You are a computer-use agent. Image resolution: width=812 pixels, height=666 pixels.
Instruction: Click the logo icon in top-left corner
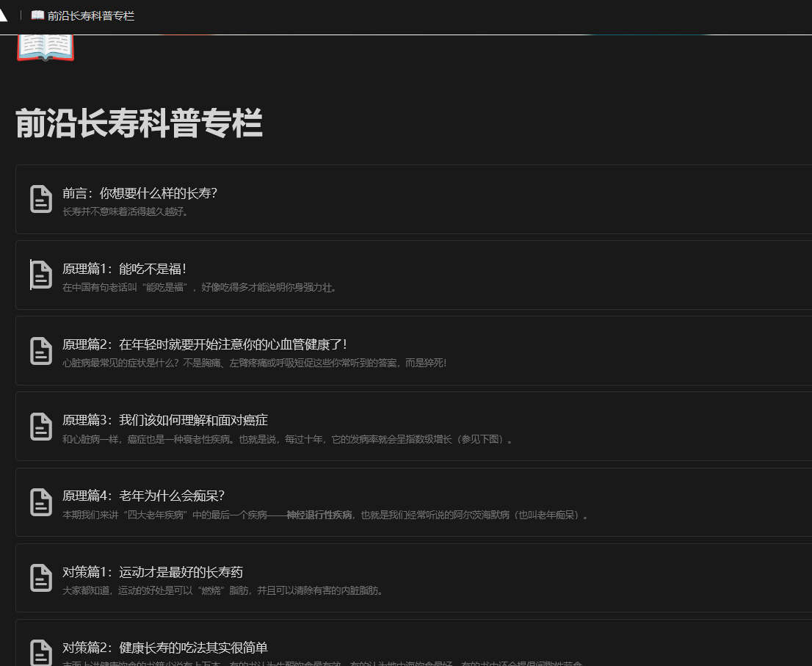pos(3,15)
